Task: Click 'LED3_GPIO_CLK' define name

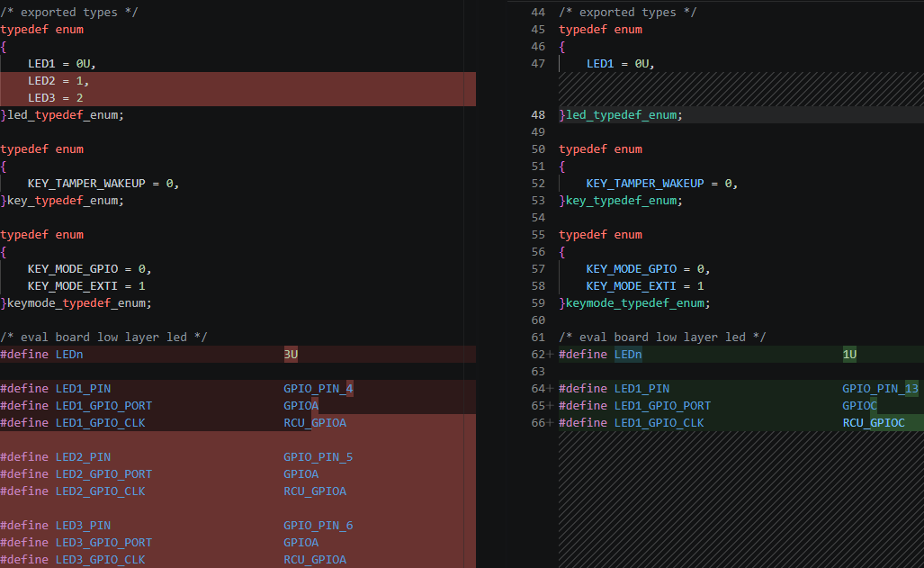Action: pos(100,560)
